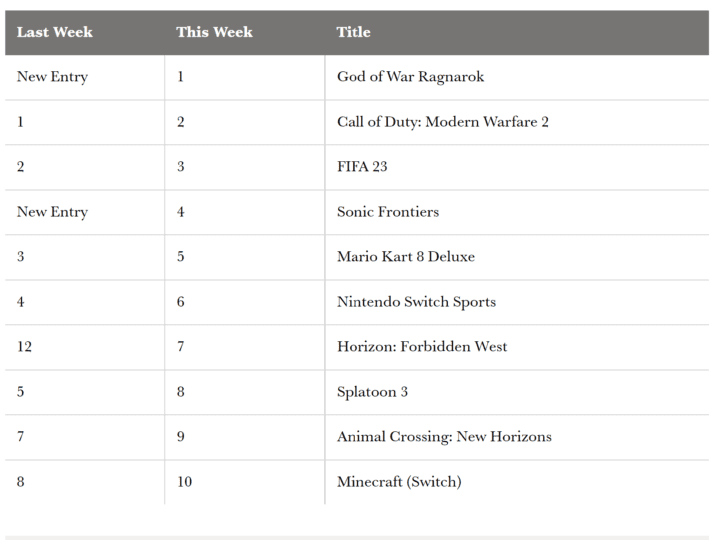Click New Entry in Sonic Frontiers row
This screenshot has width=712, height=540.
(52, 212)
